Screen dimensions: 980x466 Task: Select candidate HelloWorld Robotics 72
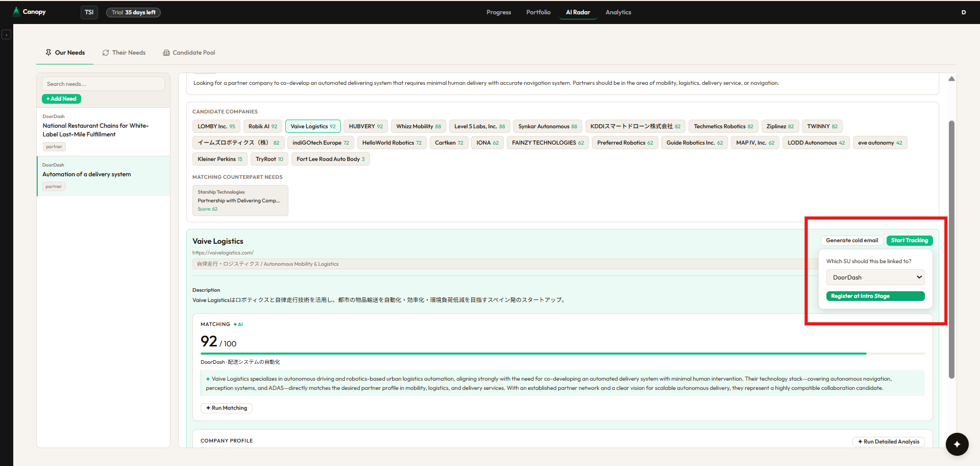coord(392,143)
